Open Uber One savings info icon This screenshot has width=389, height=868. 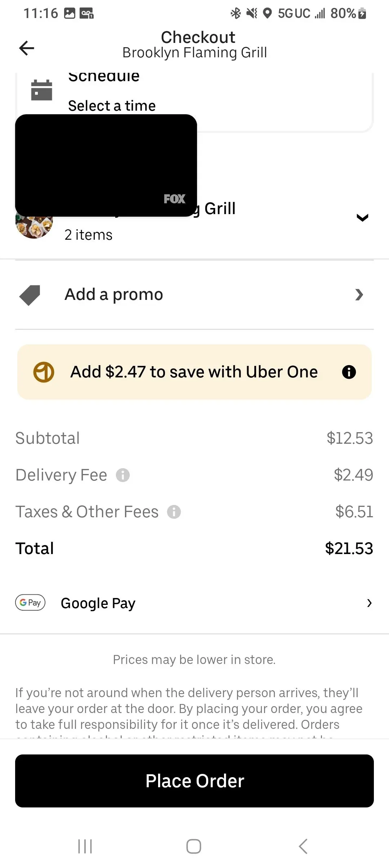(349, 372)
